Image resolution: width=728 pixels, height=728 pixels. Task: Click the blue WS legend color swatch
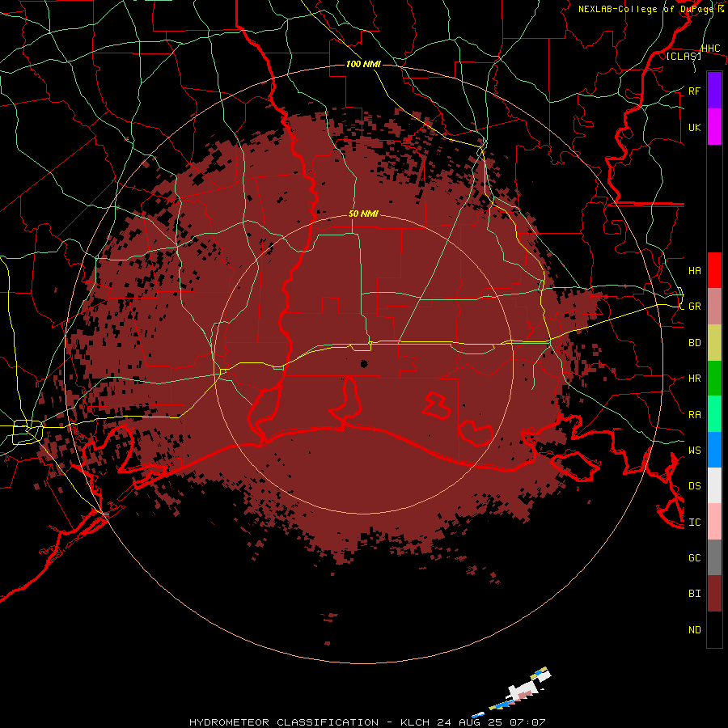tap(714, 450)
